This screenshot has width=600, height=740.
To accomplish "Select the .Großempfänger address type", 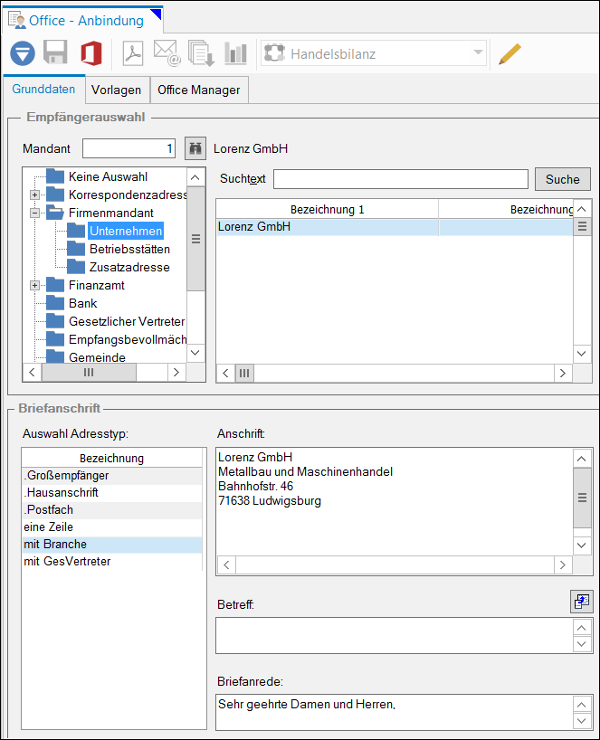I will click(x=112, y=475).
